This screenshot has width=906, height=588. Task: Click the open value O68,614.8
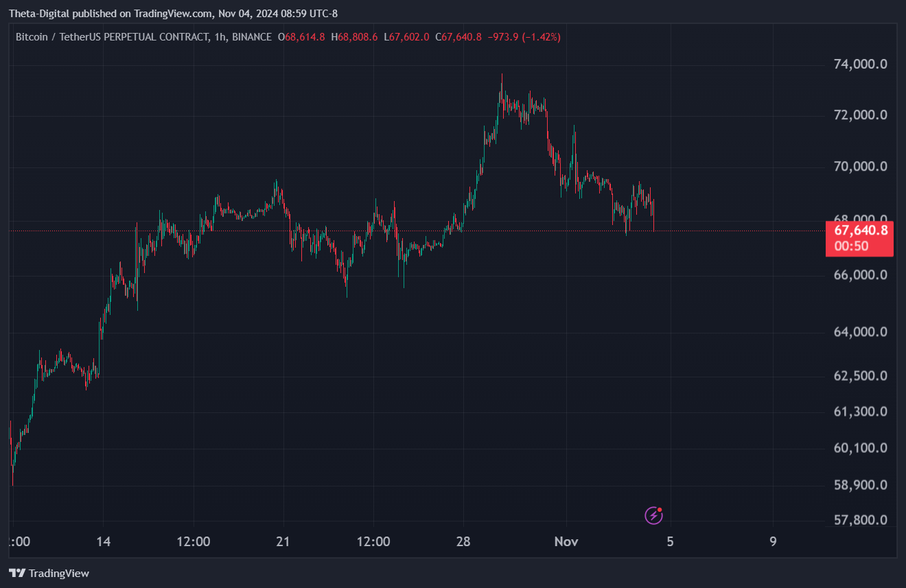tap(301, 37)
